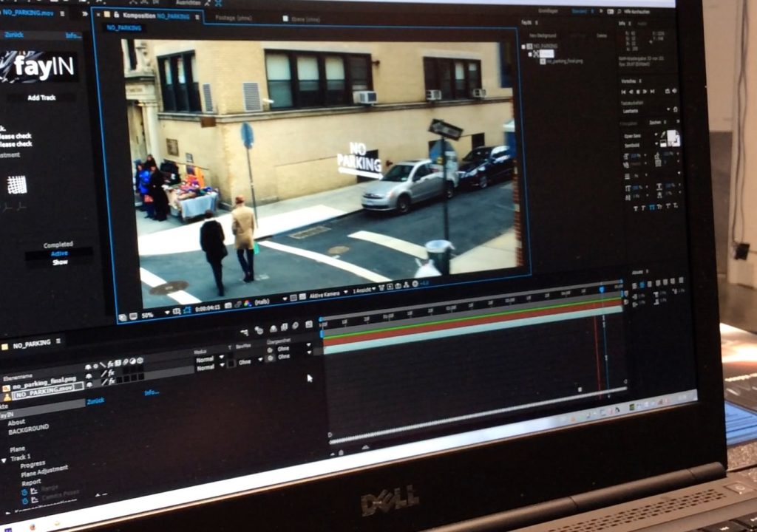Open the Aktive Kamera dropdown
This screenshot has width=757, height=532.
327,294
